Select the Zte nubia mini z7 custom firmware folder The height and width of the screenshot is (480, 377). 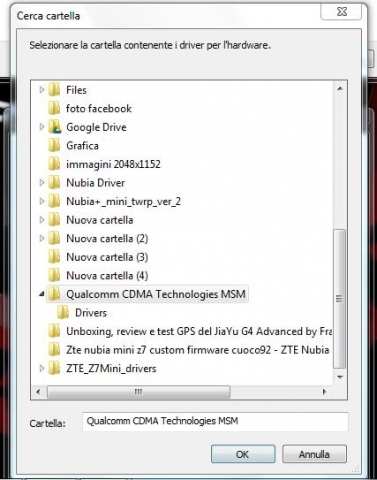[198, 350]
